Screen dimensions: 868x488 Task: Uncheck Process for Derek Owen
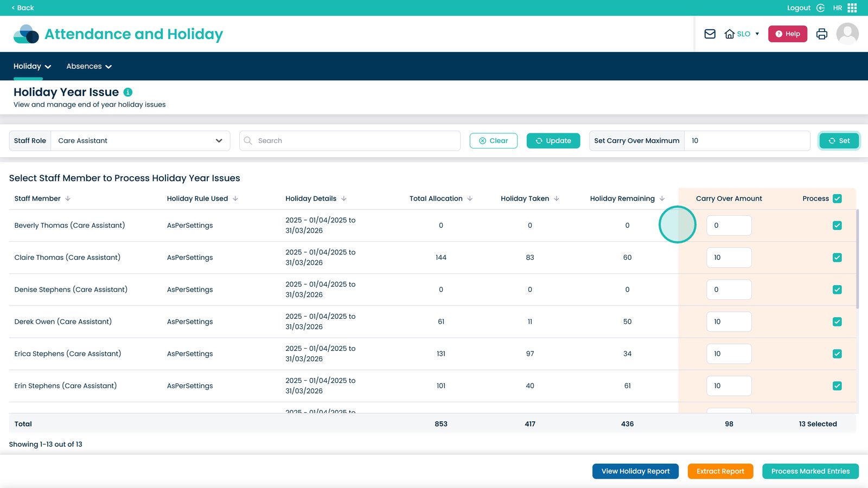[x=837, y=322]
